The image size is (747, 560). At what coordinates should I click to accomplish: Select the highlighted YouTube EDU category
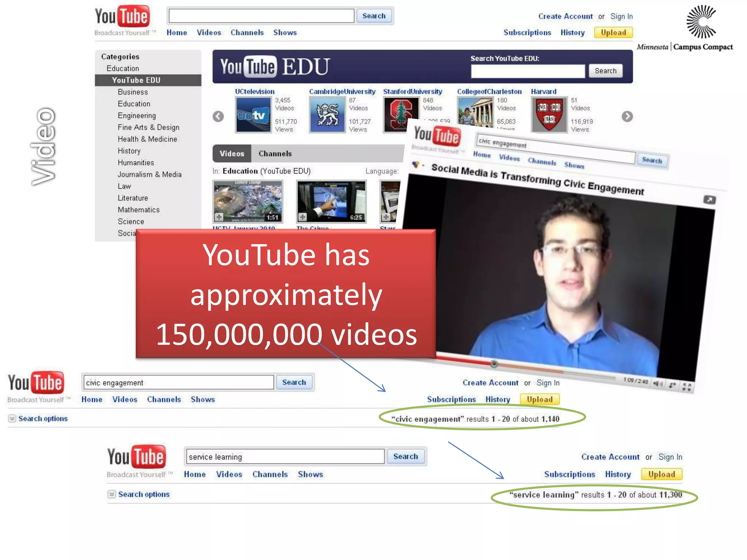coord(148,80)
